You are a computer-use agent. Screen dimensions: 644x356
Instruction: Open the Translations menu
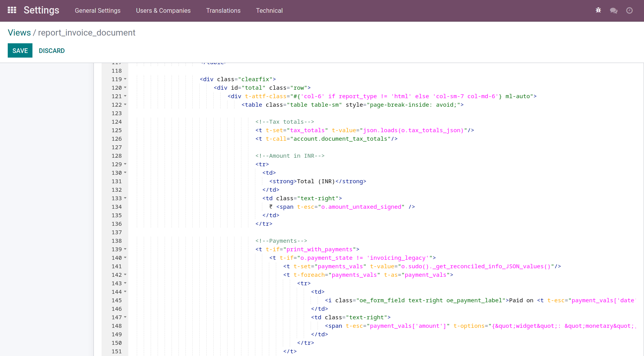(x=223, y=10)
